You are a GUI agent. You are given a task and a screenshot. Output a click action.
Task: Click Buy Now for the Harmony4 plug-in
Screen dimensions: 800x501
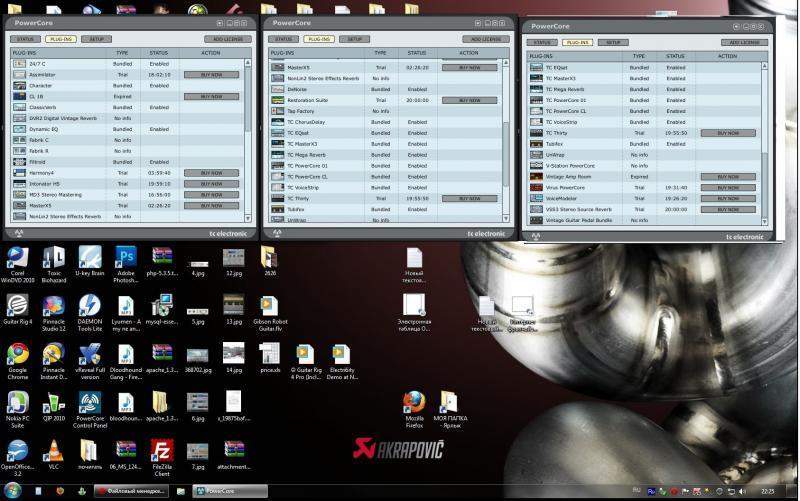211,172
